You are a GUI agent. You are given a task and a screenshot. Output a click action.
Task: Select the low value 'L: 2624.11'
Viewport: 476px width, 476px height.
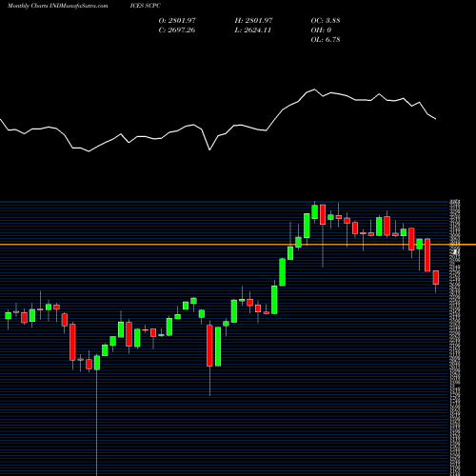coord(253,30)
